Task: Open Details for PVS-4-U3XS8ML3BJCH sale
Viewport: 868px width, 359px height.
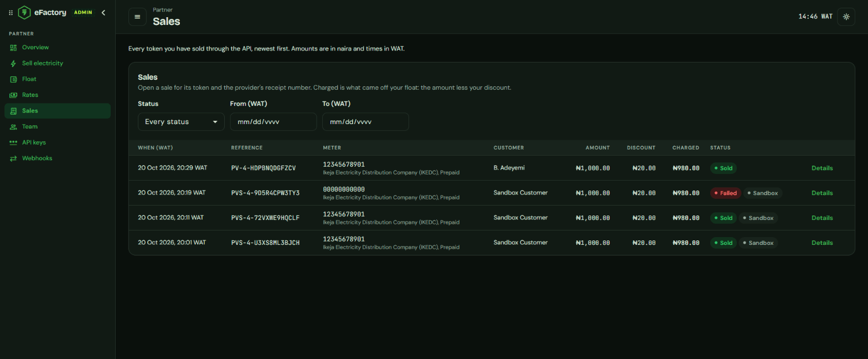Action: pyautogui.click(x=822, y=243)
